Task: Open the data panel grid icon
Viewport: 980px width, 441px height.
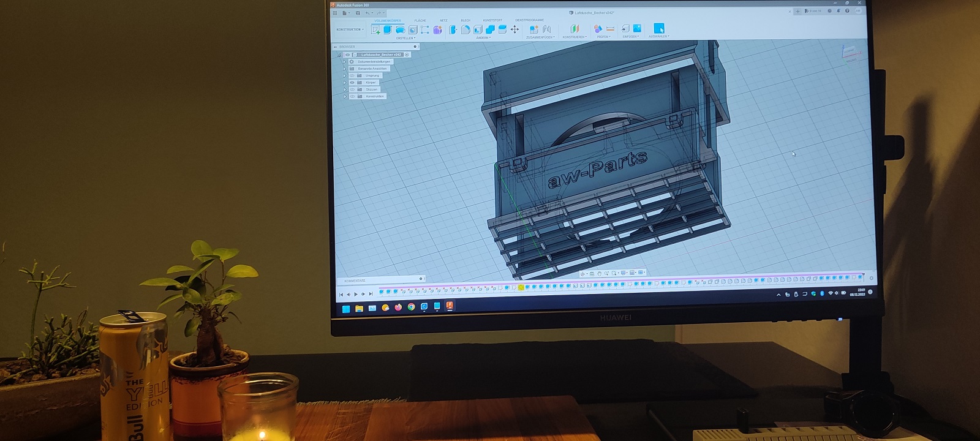Action: tap(334, 13)
